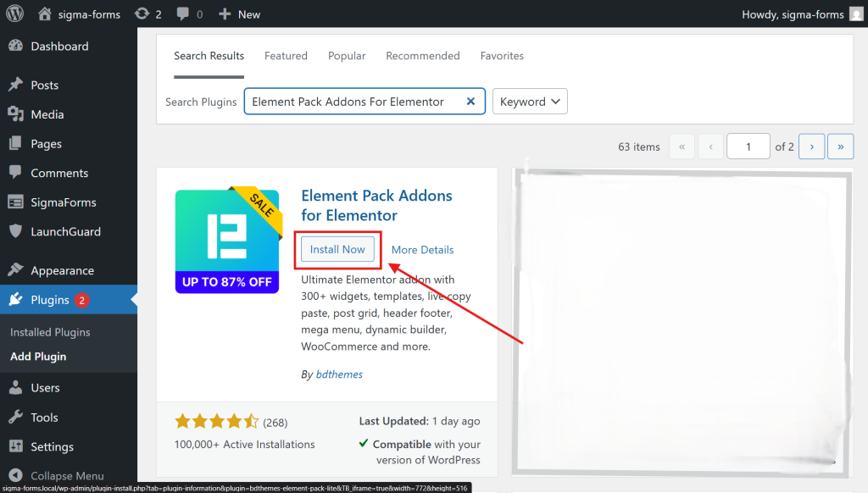Switch to the Featured tab
Viewport: 868px width, 493px height.
pyautogui.click(x=286, y=56)
